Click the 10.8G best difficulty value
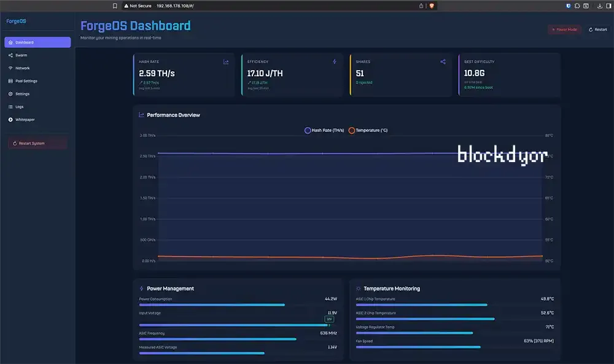 click(x=474, y=73)
